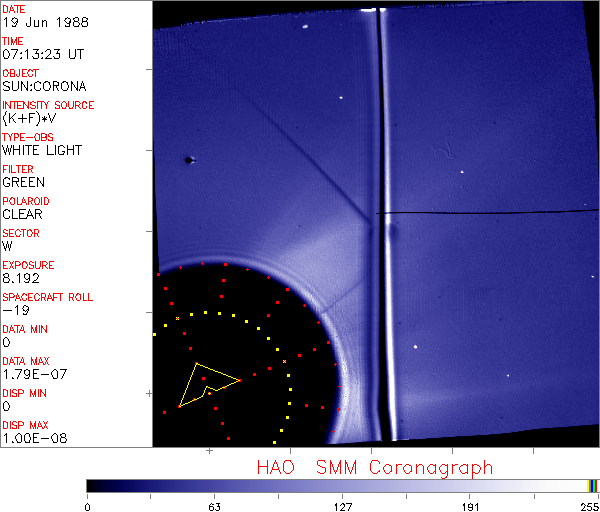
Task: Click the HAO SMM Coronagraph title
Action: [x=374, y=467]
